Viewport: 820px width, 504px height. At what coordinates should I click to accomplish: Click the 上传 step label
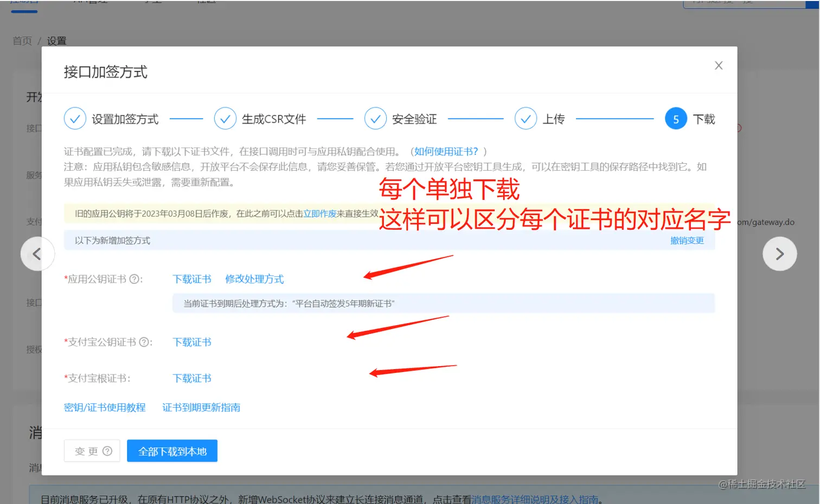pyautogui.click(x=554, y=119)
